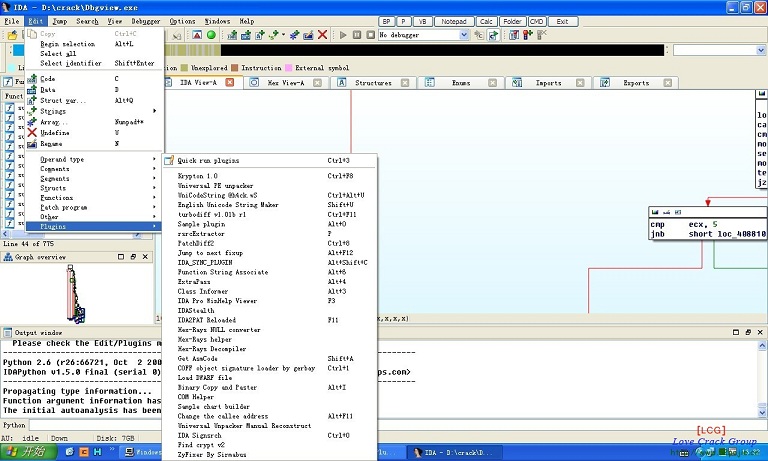Click the Rename menu entry

click(50, 144)
